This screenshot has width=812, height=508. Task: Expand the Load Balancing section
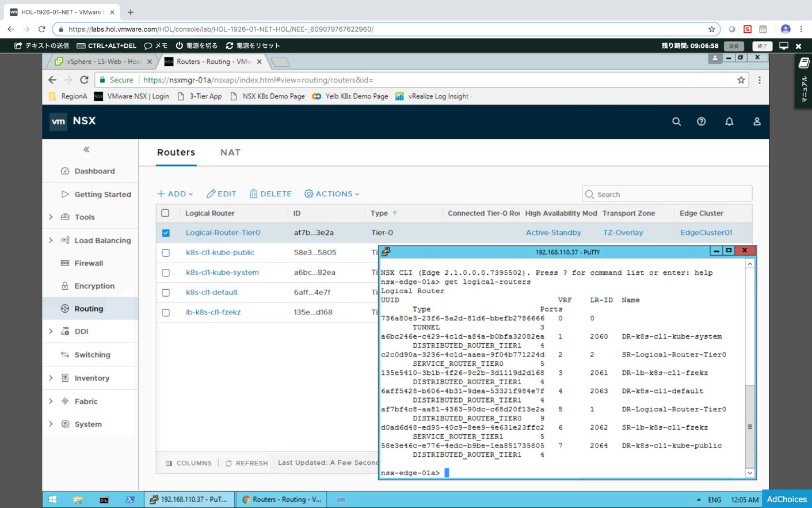click(x=51, y=240)
